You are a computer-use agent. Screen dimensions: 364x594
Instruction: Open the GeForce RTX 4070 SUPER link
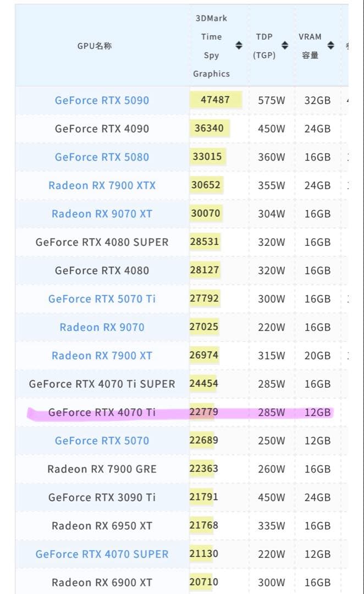pos(102,554)
